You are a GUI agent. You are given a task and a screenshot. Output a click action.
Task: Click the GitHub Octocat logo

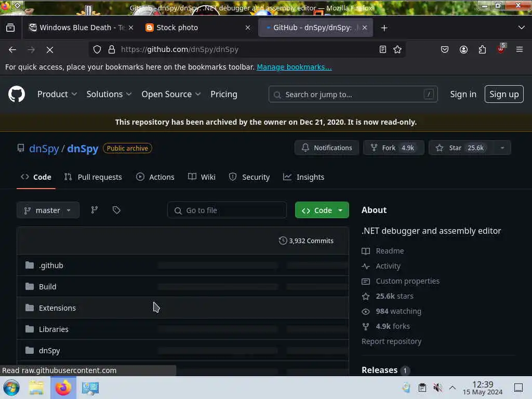point(17,94)
